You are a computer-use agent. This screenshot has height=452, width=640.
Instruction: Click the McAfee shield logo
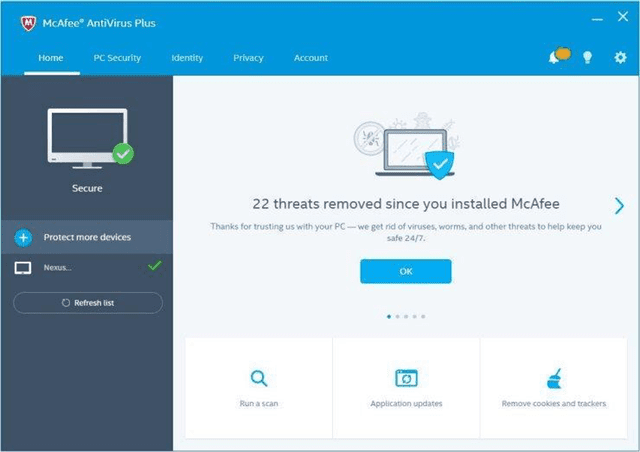[17, 22]
